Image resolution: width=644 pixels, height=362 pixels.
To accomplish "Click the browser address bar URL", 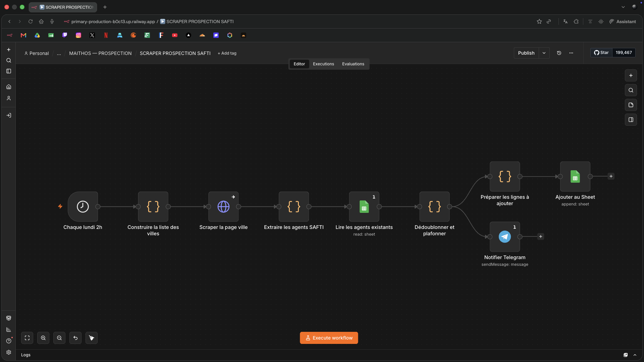I will 113,21.
